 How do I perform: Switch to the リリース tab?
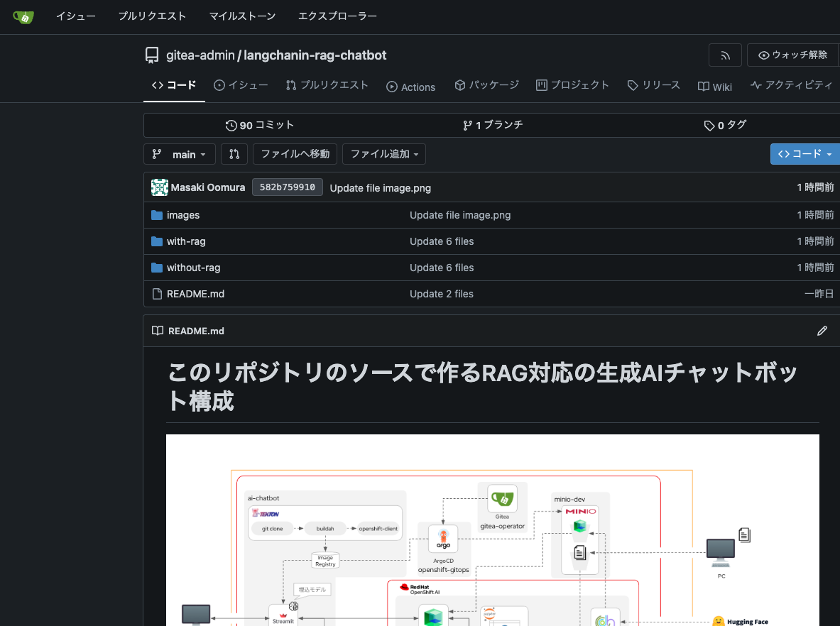(x=653, y=86)
